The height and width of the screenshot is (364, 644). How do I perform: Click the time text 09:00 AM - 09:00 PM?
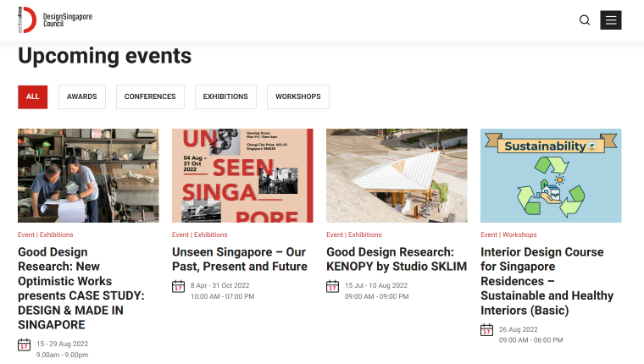pos(376,296)
